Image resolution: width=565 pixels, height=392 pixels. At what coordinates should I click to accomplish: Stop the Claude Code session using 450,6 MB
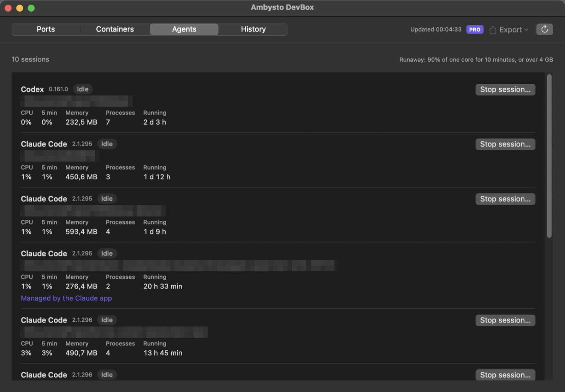[x=505, y=144]
